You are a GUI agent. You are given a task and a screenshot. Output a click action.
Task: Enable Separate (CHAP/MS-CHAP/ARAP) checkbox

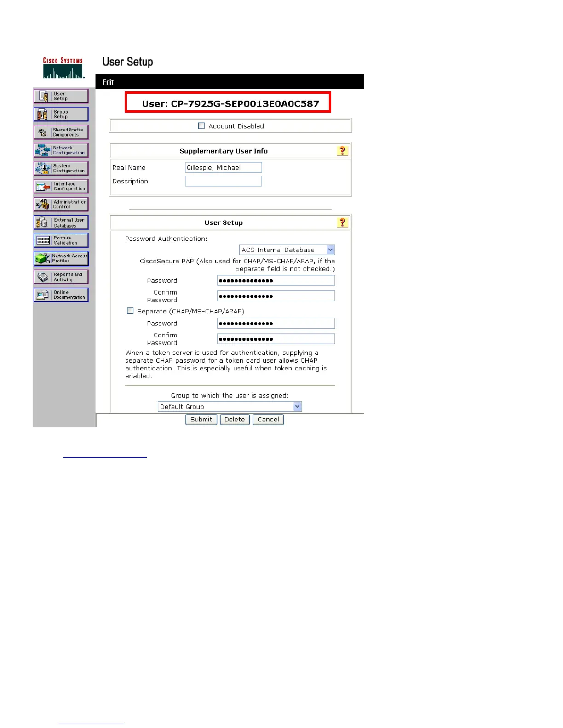pos(130,311)
